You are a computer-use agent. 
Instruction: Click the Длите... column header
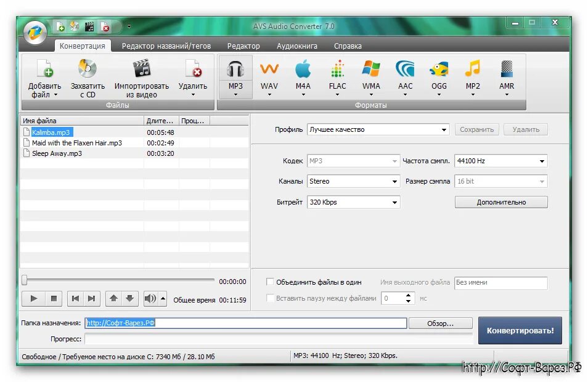click(x=161, y=121)
